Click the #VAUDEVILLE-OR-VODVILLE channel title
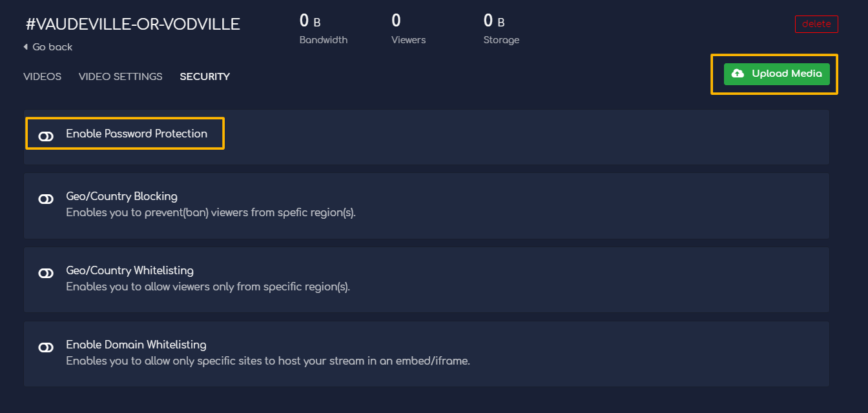Viewport: 868px width, 413px height. (133, 25)
